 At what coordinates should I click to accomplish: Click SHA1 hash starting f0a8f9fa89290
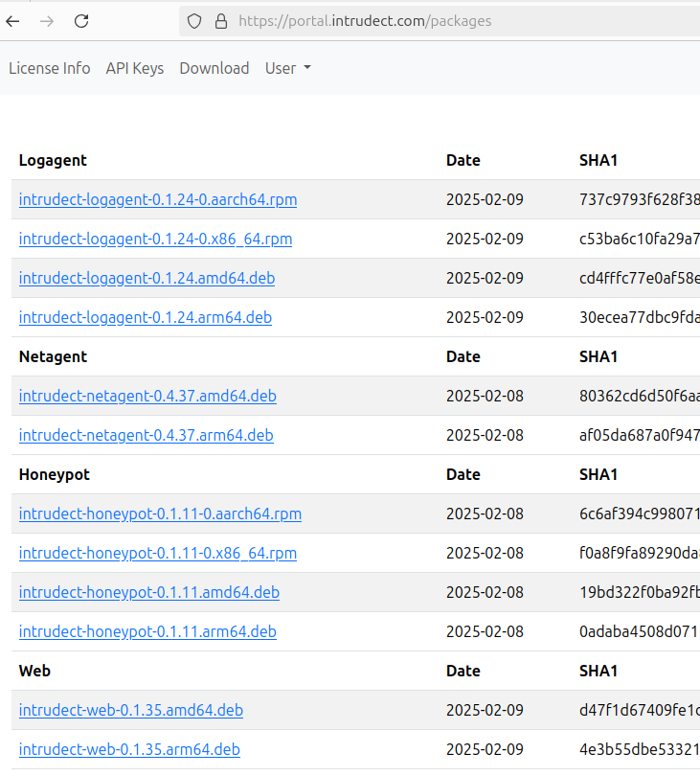(x=640, y=554)
